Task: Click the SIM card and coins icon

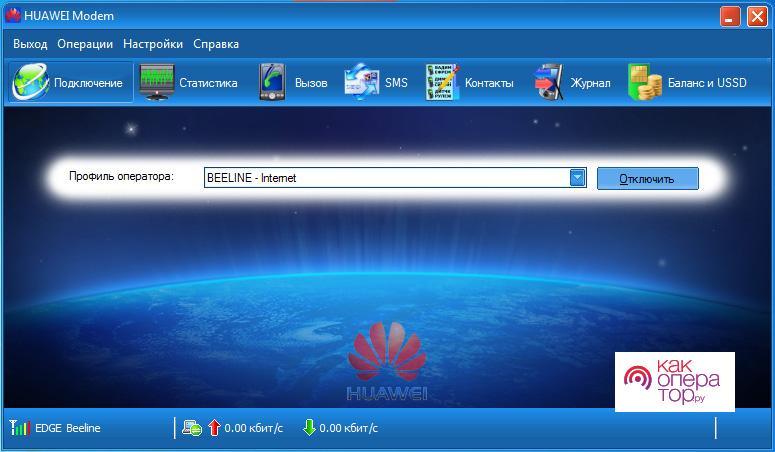Action: tap(645, 82)
